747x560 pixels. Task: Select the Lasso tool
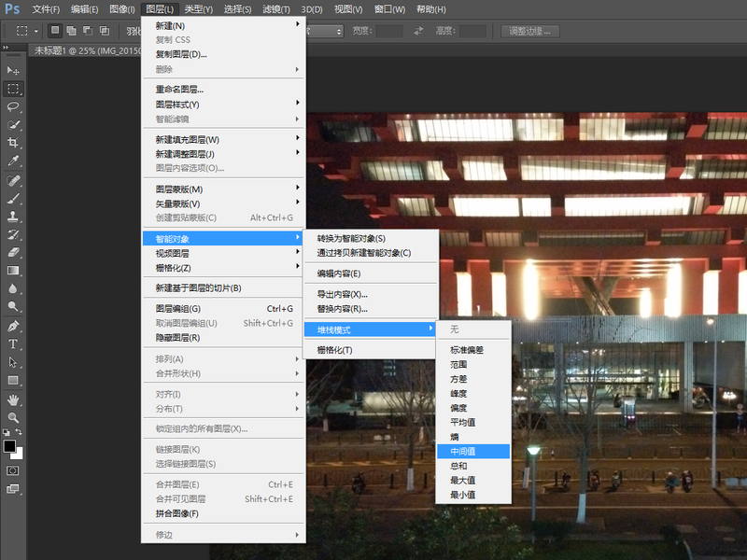13,106
